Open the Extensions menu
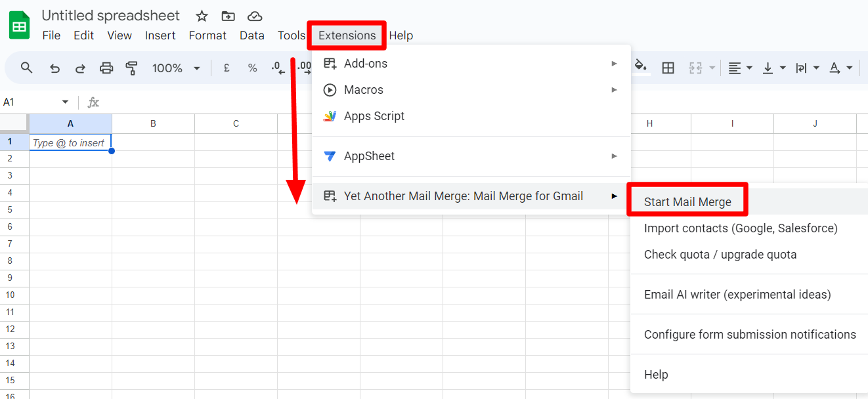868x399 pixels. 347,35
